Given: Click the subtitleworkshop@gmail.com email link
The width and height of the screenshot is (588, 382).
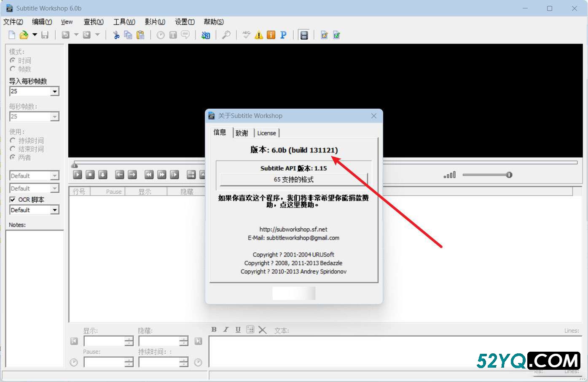Looking at the screenshot, I should point(303,238).
